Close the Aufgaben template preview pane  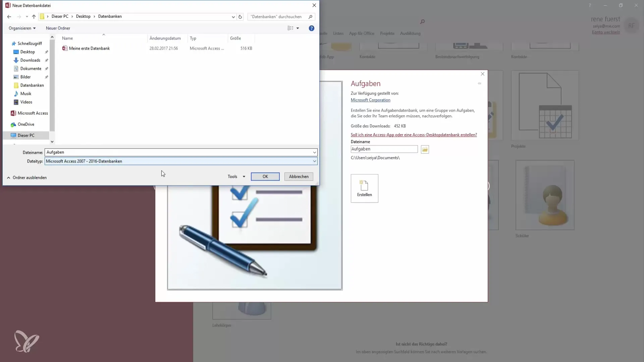click(482, 74)
